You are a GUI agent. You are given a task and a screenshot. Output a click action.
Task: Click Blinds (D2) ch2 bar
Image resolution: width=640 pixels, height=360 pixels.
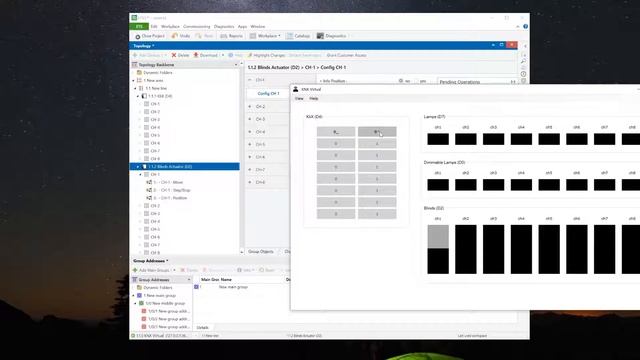click(466, 249)
